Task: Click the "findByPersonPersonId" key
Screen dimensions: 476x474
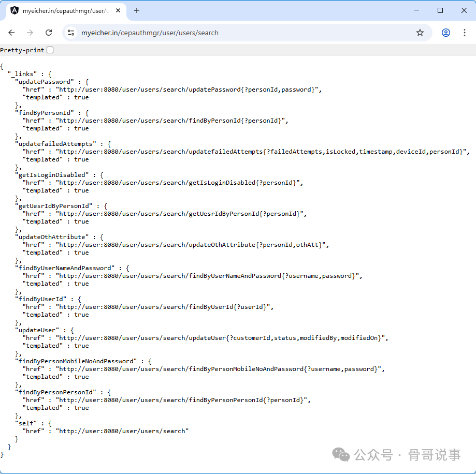Action: pos(55,392)
